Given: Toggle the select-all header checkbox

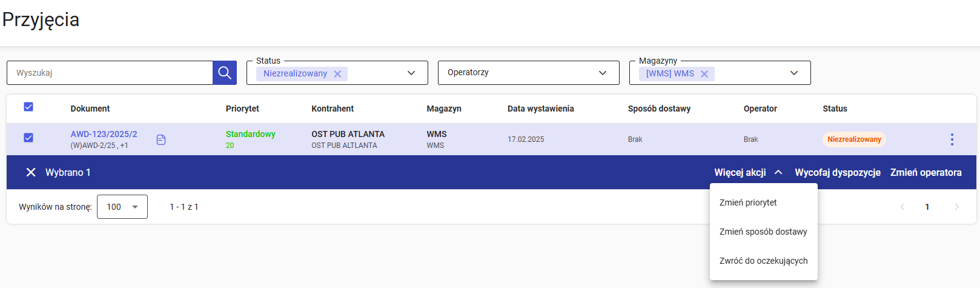Looking at the screenshot, I should coord(28,107).
